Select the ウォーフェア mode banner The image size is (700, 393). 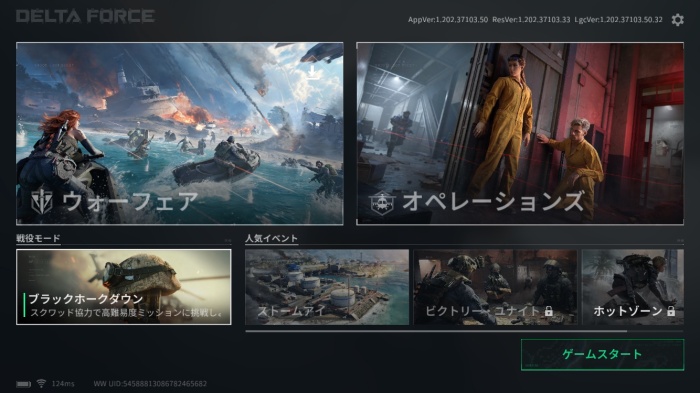(180, 134)
